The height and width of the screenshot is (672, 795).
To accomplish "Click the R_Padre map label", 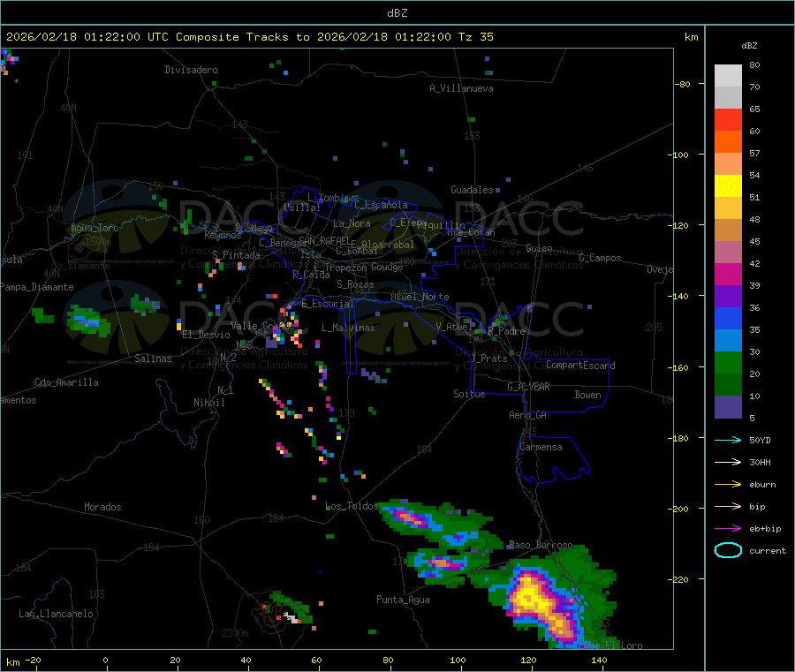I will click(506, 331).
